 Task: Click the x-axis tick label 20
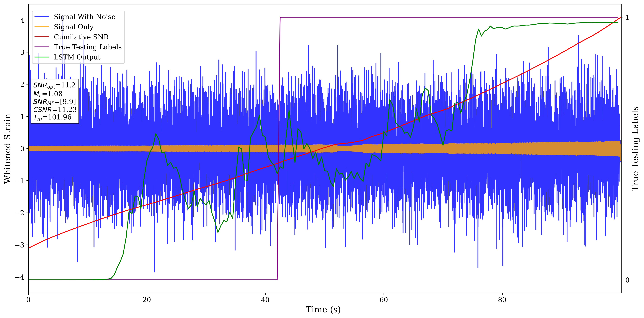[x=147, y=300]
